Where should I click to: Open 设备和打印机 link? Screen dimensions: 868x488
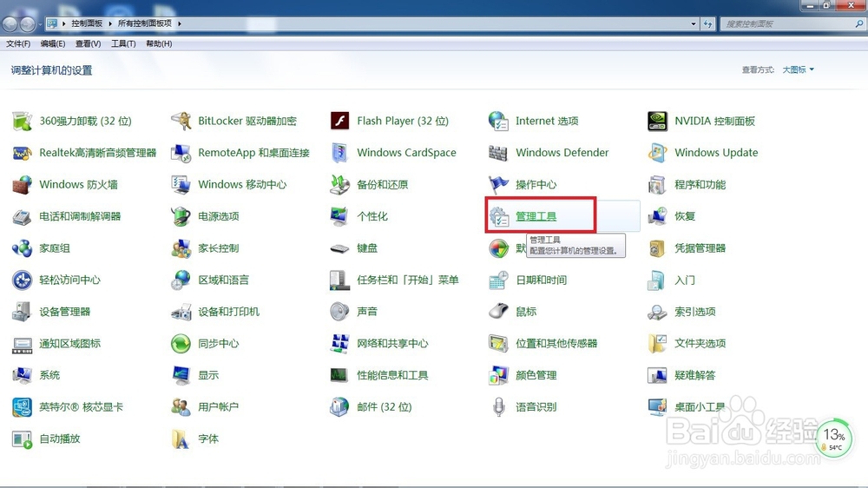(x=228, y=312)
